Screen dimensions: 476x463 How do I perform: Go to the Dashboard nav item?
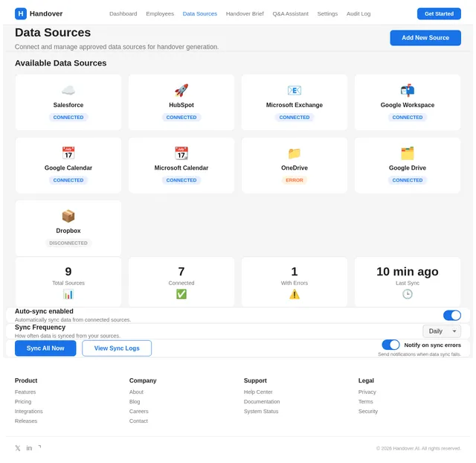pos(123,13)
